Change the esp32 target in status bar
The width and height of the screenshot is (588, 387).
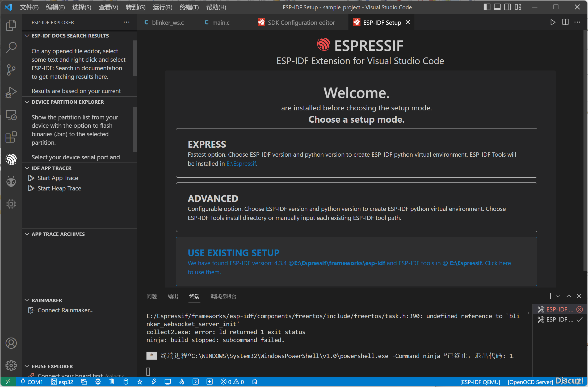[x=62, y=382]
